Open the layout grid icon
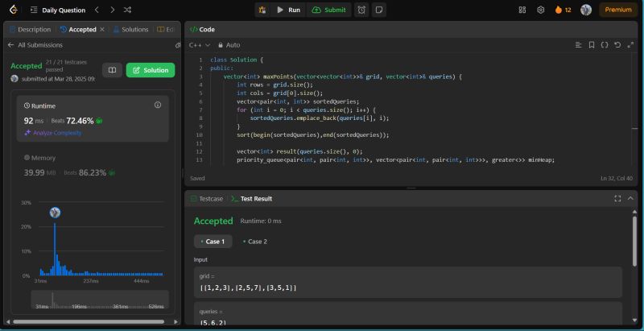The width and height of the screenshot is (644, 331). click(522, 10)
